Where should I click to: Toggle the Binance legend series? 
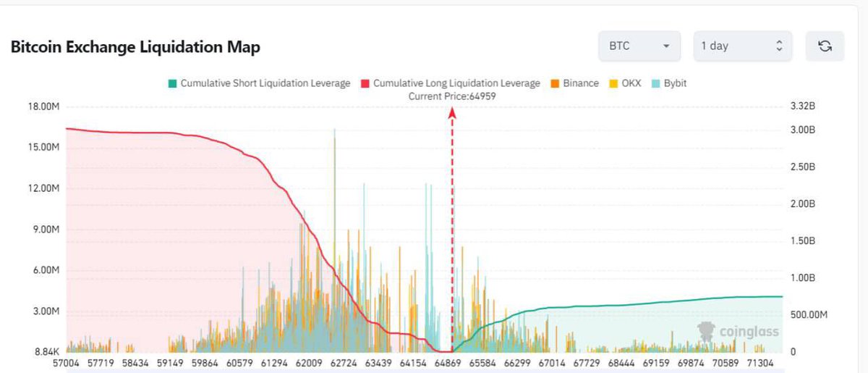[574, 83]
